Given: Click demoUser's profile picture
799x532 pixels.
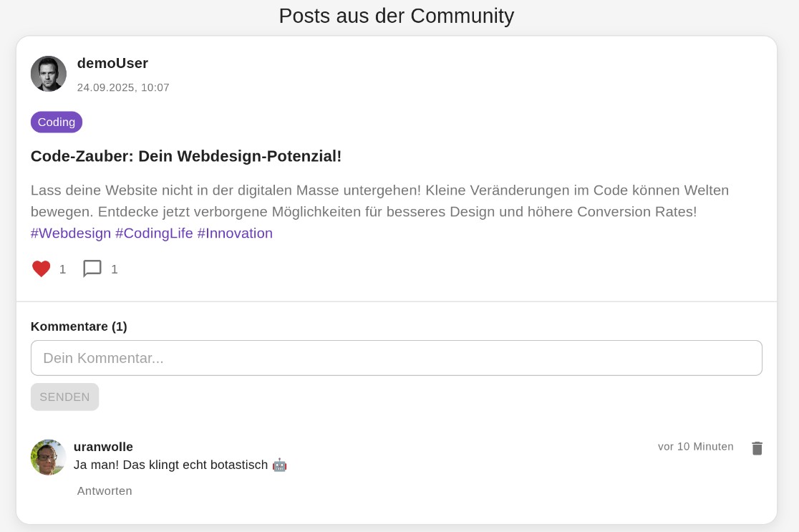Looking at the screenshot, I should (x=49, y=74).
